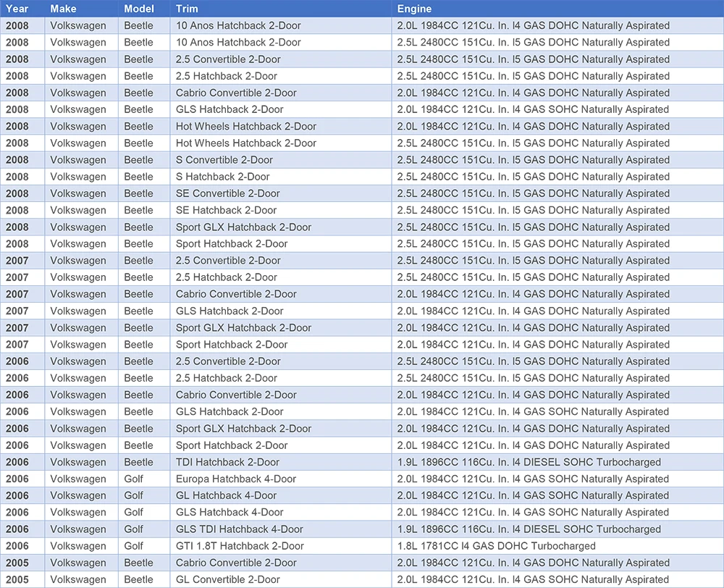This screenshot has width=724, height=588.
Task: Select 10 Anos Hatchback trim in 2.0L row
Action: coord(281,25)
